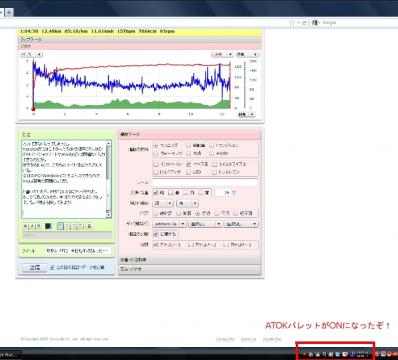
Task: Open the graph's pink heart-rate series dropdown
Action: point(222,54)
